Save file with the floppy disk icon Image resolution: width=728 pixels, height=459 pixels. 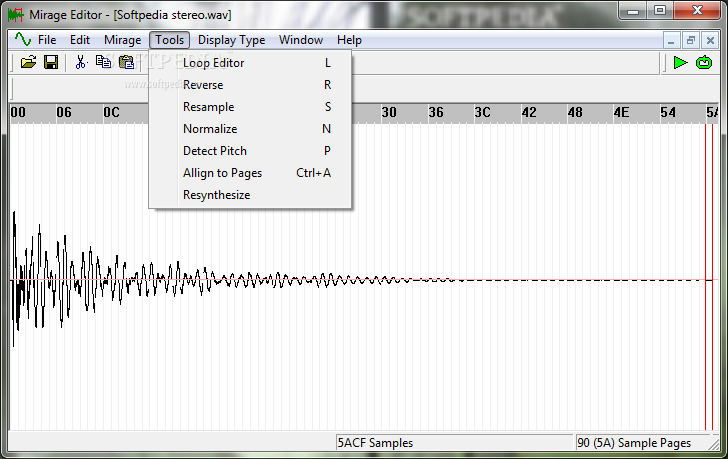[x=51, y=62]
